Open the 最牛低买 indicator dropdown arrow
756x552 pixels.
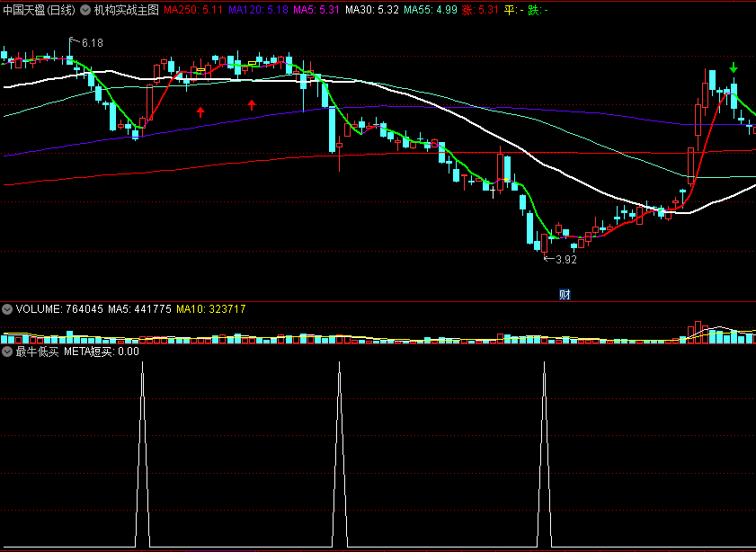7,352
